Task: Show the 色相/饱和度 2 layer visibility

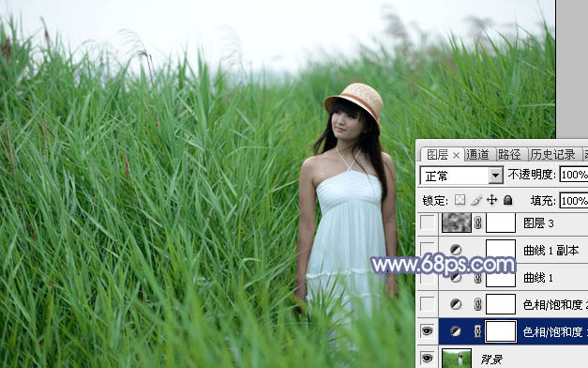Action: (x=427, y=304)
